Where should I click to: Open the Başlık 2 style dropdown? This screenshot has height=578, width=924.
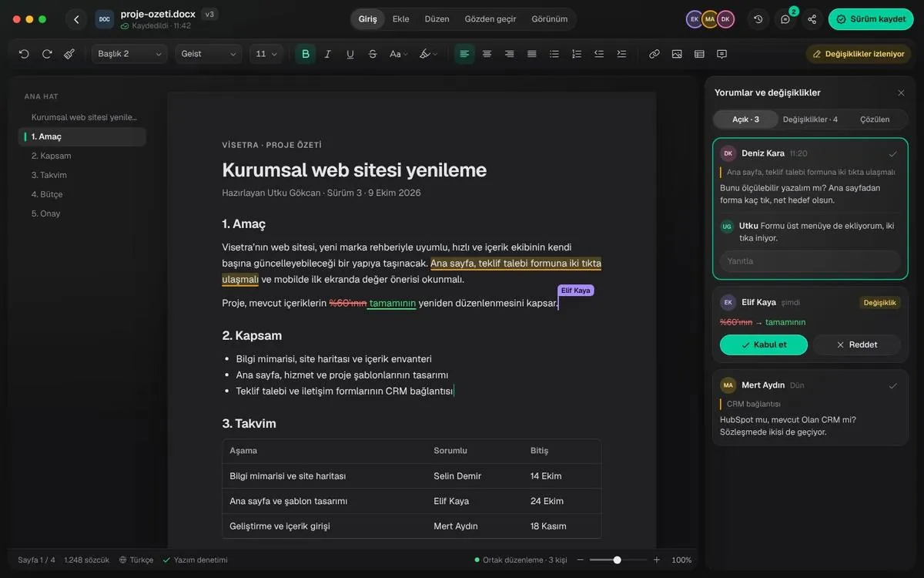pos(129,54)
